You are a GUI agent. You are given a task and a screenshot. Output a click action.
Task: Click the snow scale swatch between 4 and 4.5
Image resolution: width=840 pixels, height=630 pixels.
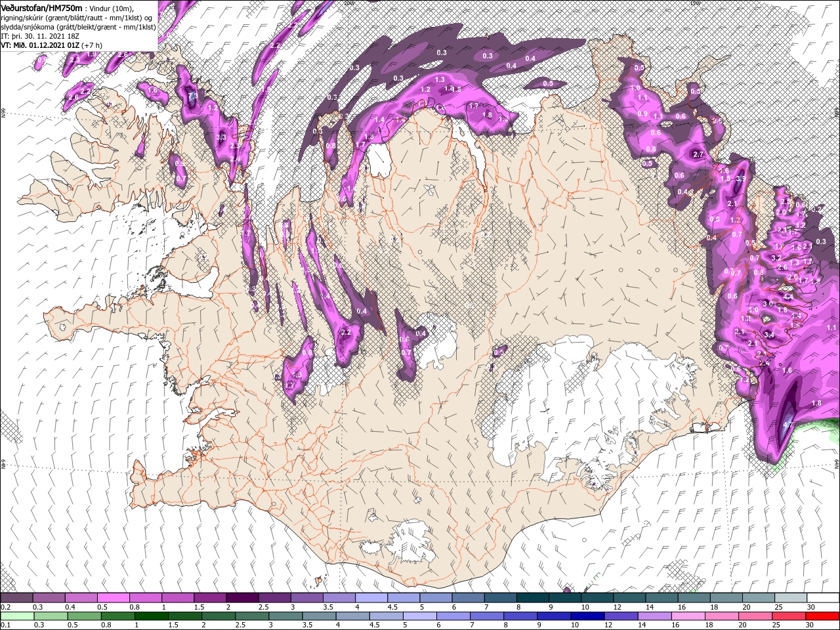pos(371,598)
